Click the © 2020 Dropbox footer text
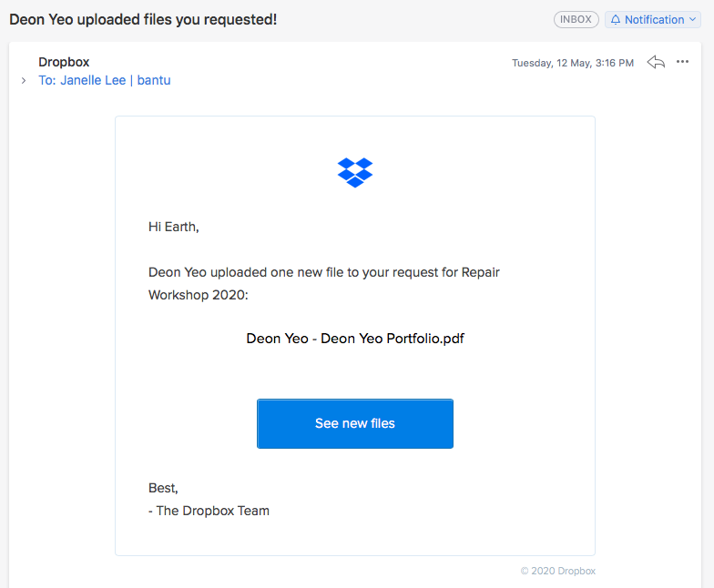Image resolution: width=714 pixels, height=588 pixels. (x=557, y=571)
